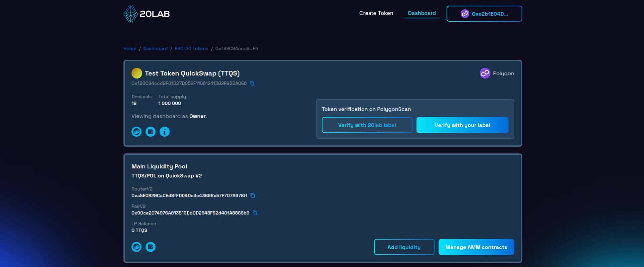Copy the PairV2 address
The image size is (644, 267).
point(255,213)
